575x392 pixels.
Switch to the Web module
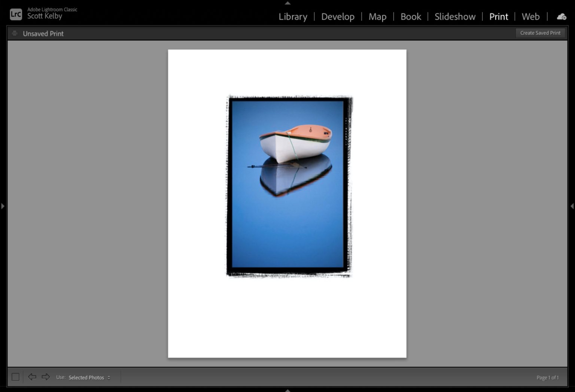click(530, 16)
